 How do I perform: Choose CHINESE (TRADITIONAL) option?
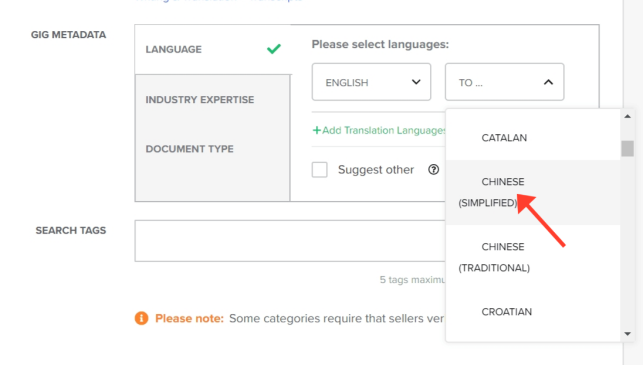click(x=533, y=257)
